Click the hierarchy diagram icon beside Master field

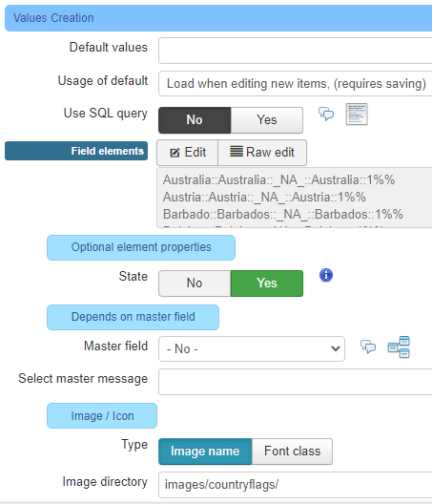399,346
